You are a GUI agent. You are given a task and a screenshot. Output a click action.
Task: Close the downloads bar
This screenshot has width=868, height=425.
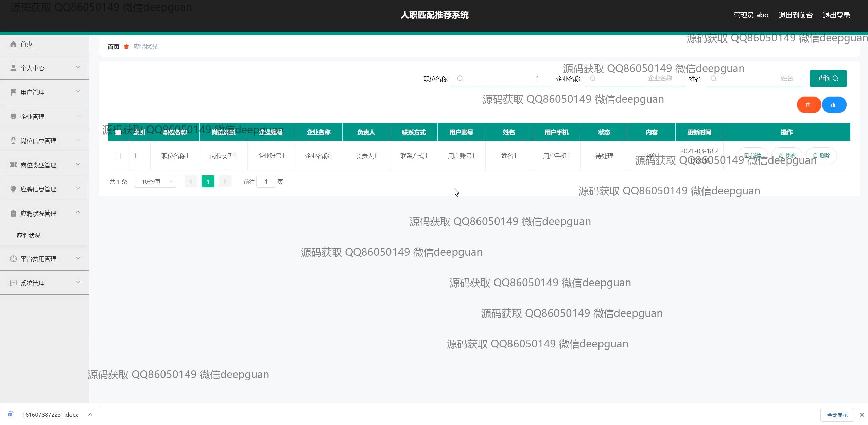pyautogui.click(x=862, y=415)
